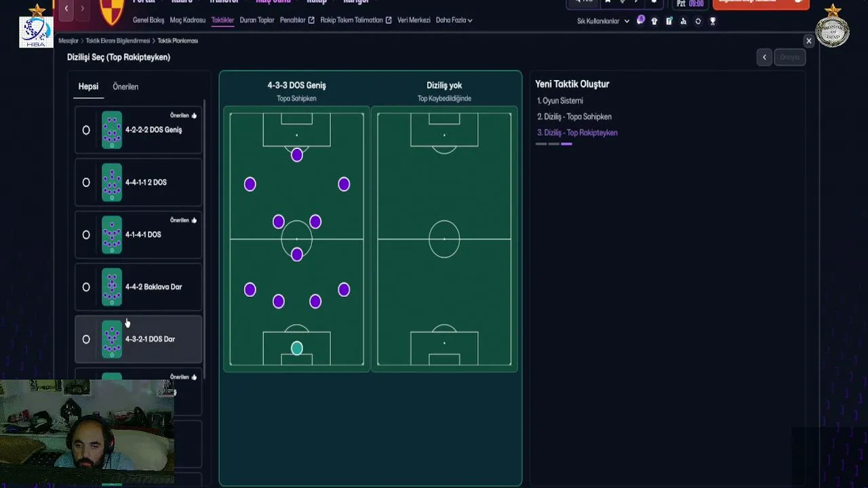This screenshot has height=488, width=868.
Task: Select the 4-3-2-1 DOS Dar radio button
Action: [x=86, y=339]
